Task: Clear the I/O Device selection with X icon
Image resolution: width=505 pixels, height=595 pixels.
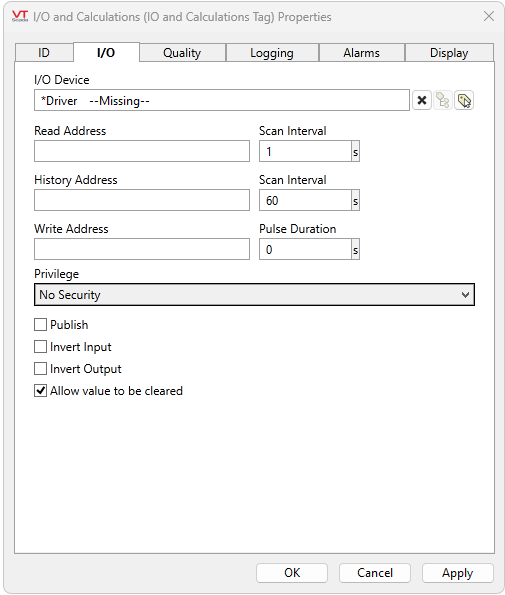Action: pyautogui.click(x=422, y=101)
